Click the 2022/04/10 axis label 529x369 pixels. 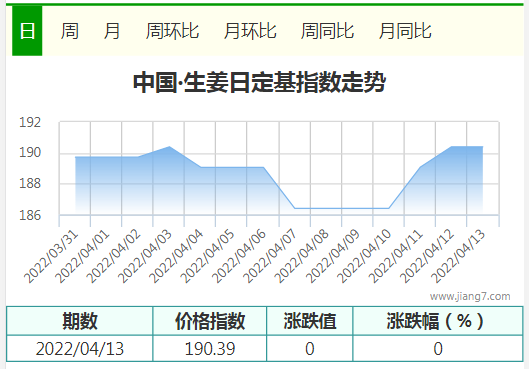pyautogui.click(x=364, y=256)
